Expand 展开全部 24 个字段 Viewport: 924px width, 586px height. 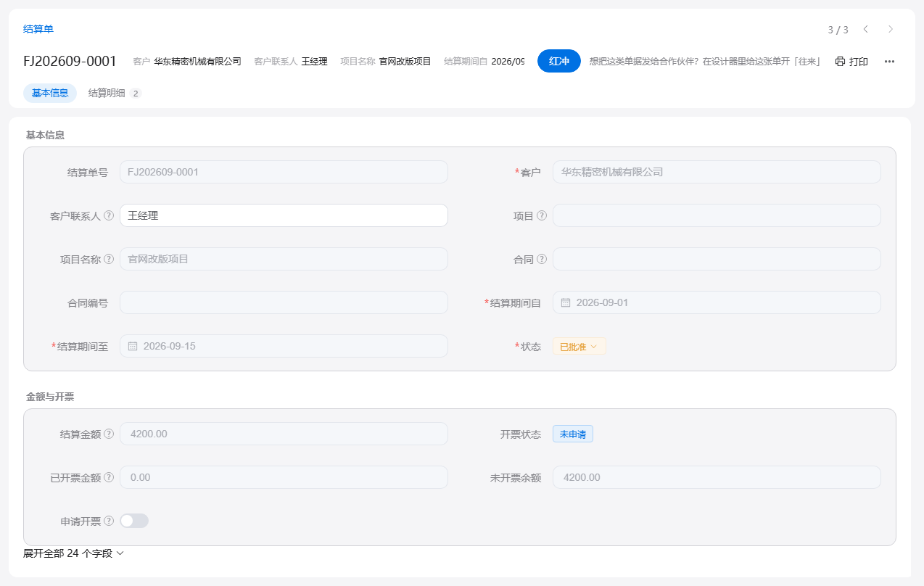click(x=74, y=553)
